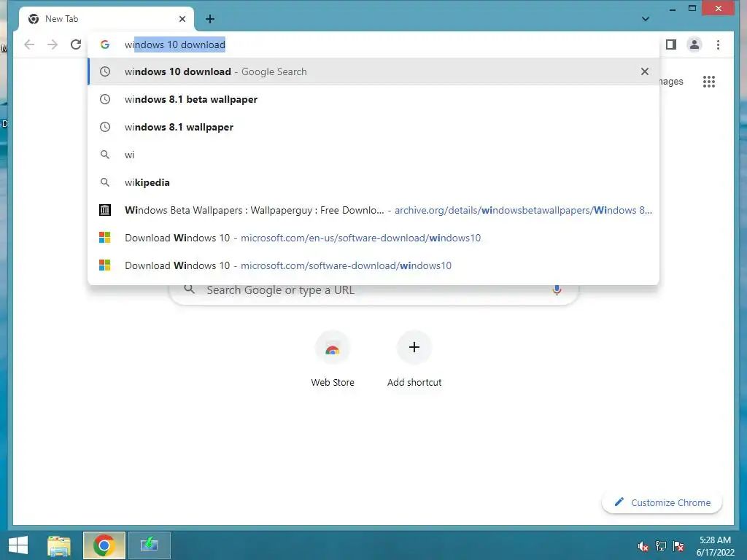
Task: Open microsoft.com/en-us/software-download/windows10 suggestion
Action: pos(374,238)
